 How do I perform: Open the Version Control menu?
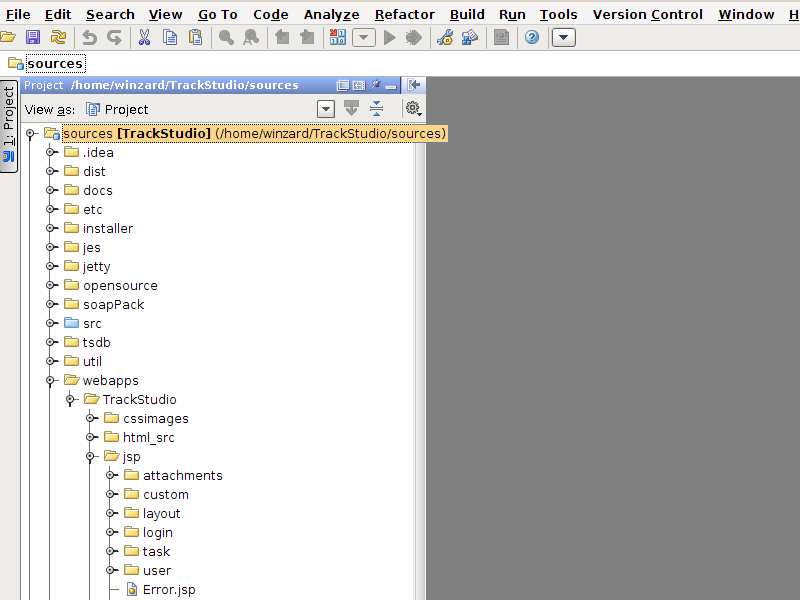(x=647, y=14)
